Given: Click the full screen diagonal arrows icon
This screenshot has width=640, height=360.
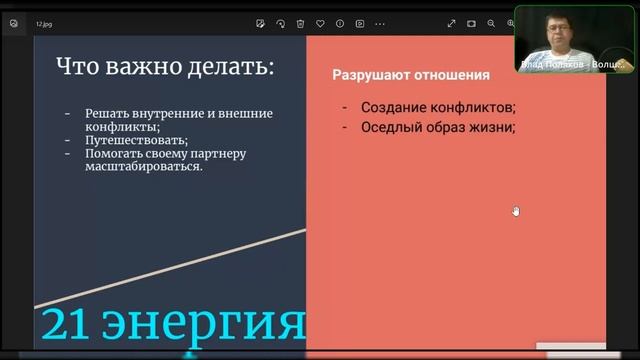Looking at the screenshot, I should 451,24.
